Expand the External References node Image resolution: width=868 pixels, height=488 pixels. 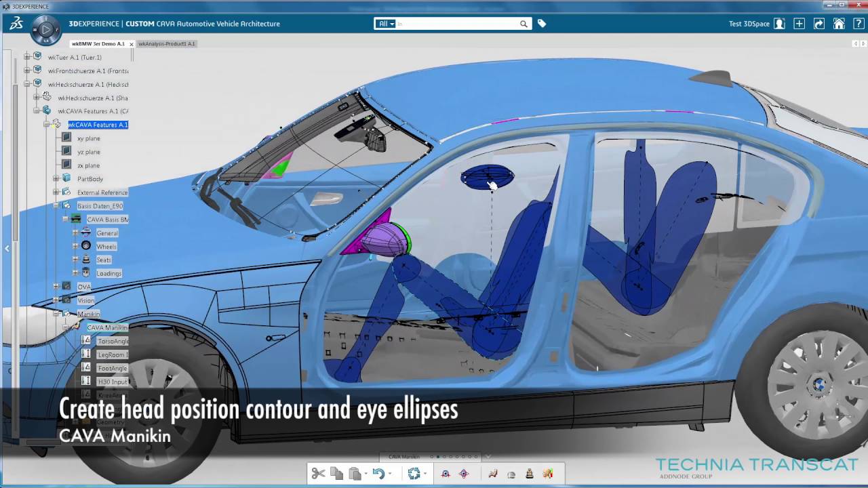(x=56, y=192)
